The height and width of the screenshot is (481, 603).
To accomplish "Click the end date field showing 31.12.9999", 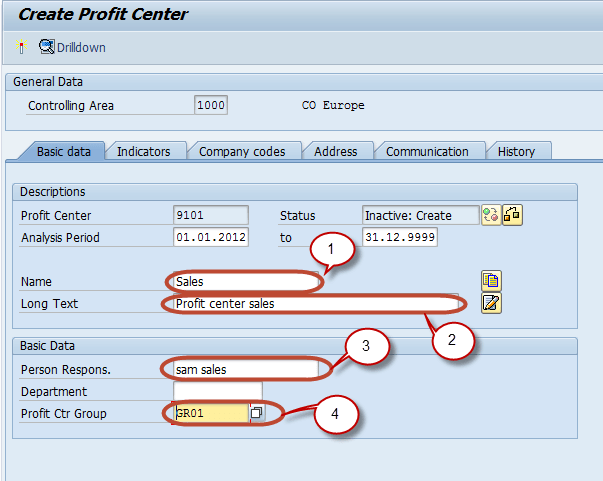I will (x=400, y=237).
